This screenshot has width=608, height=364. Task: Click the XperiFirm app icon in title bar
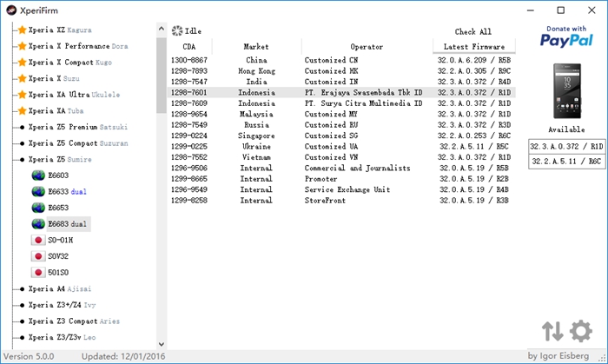point(11,10)
